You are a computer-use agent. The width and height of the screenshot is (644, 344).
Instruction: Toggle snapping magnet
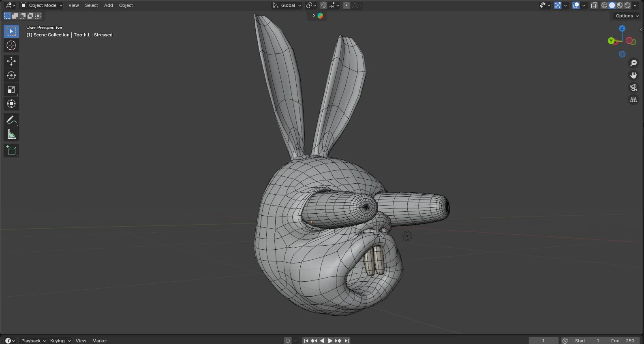[x=323, y=5]
